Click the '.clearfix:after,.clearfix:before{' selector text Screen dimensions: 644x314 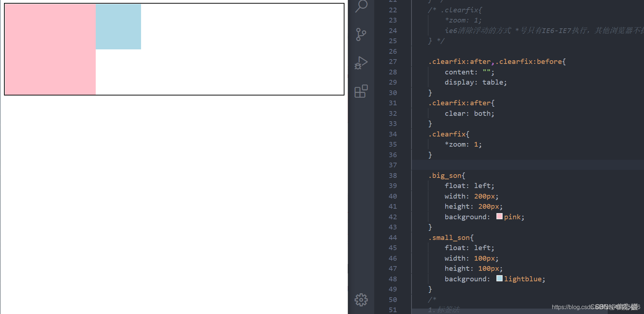[x=497, y=62]
